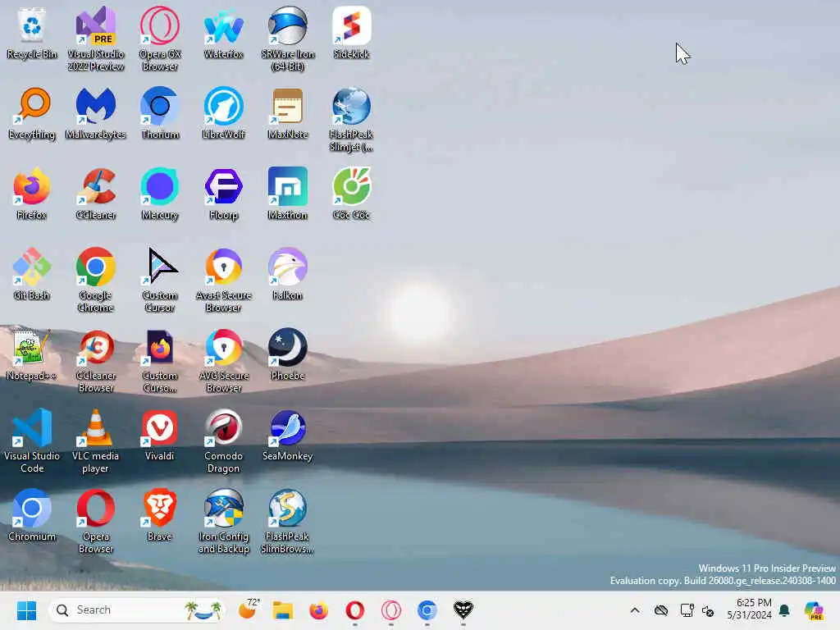
Task: Select Custom Cursor Firefox-icon shortcut
Action: (x=160, y=360)
